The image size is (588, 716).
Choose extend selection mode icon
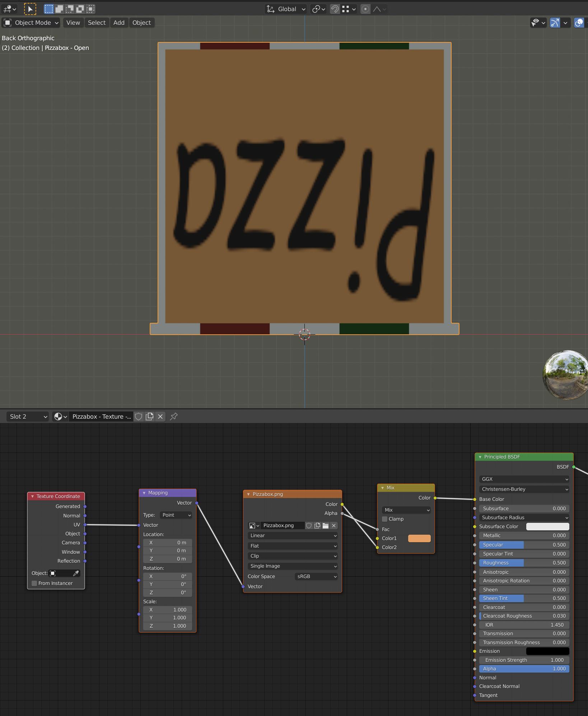tap(59, 9)
